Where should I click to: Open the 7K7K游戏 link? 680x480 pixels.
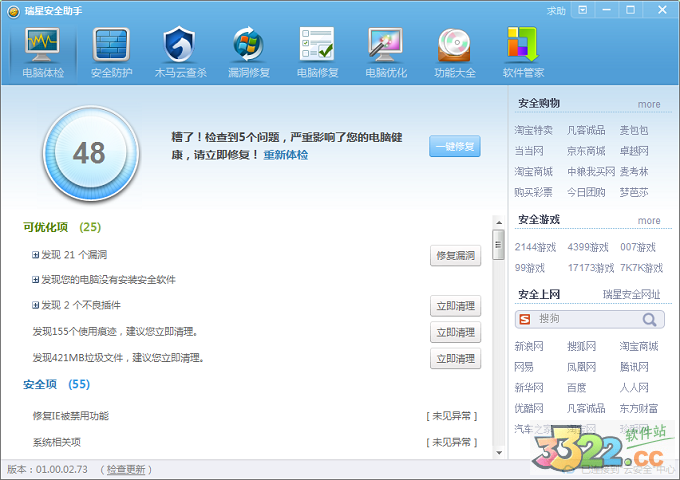tap(641, 268)
